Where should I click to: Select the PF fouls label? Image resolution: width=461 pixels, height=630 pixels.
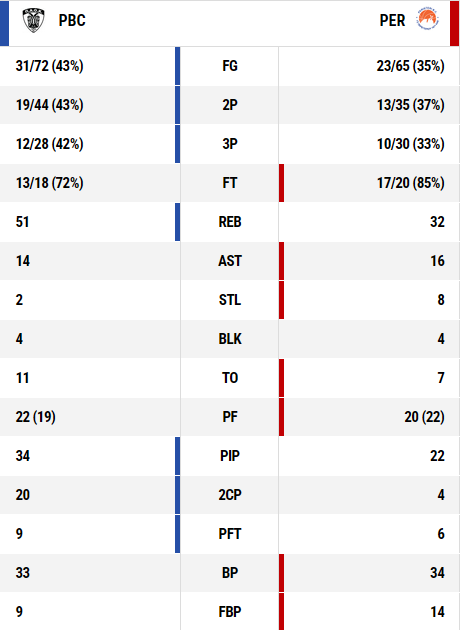(x=229, y=417)
